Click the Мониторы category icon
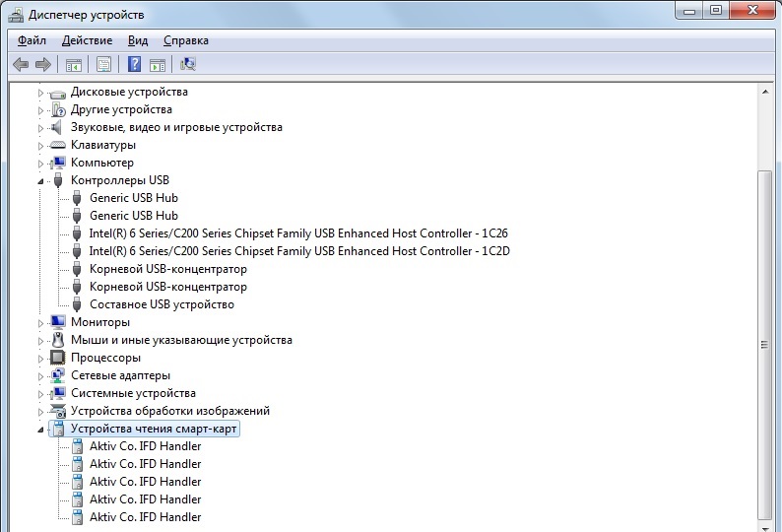The height and width of the screenshot is (532, 782). click(58, 322)
